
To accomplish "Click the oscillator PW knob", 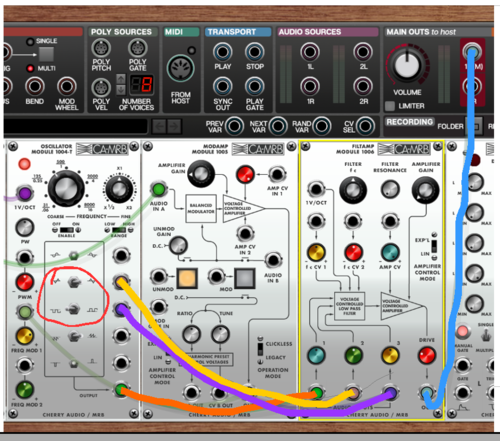I will pos(25,227).
